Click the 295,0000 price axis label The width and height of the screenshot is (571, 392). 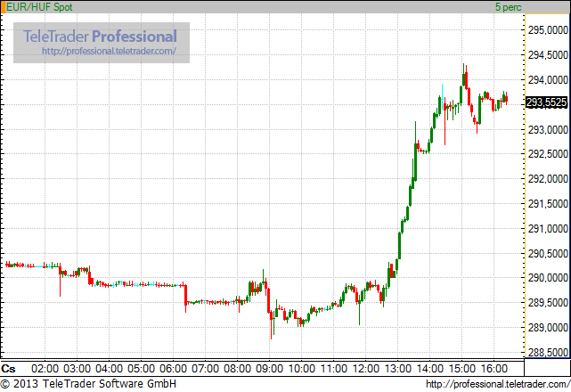548,30
